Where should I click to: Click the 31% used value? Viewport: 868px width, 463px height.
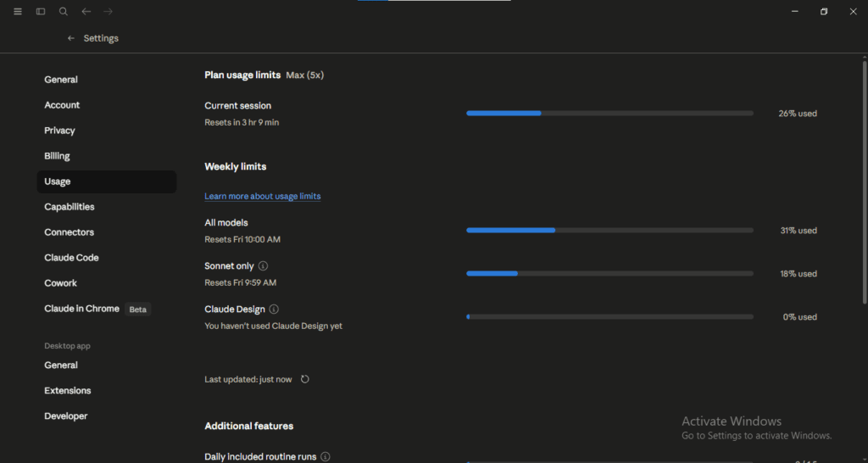click(x=798, y=231)
